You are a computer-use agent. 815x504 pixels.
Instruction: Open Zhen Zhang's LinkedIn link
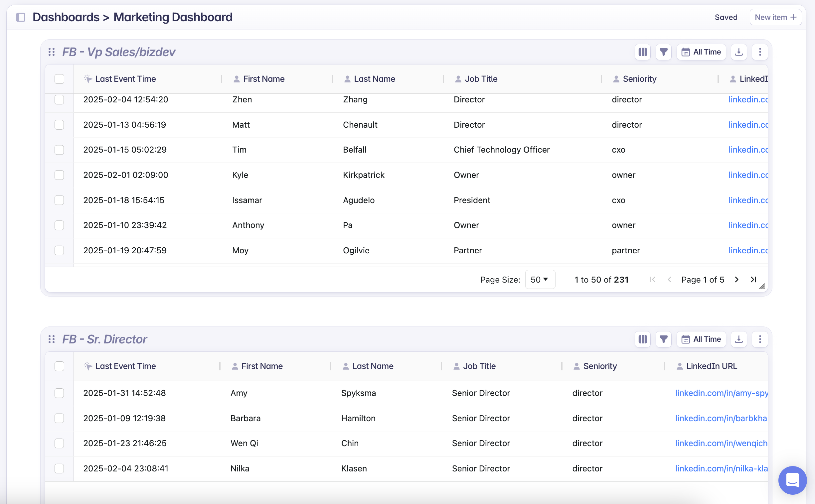(748, 100)
